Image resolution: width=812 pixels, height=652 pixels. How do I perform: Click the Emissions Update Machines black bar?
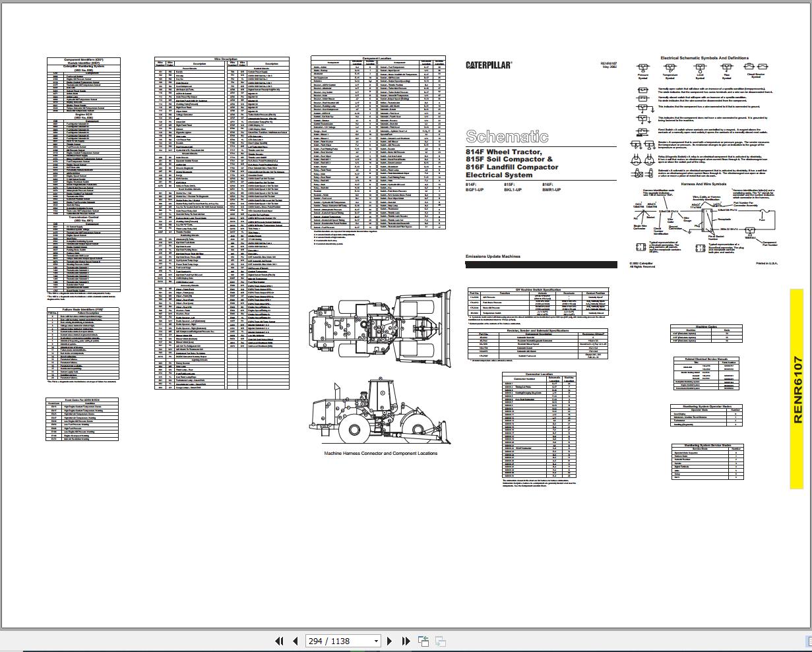(x=541, y=263)
